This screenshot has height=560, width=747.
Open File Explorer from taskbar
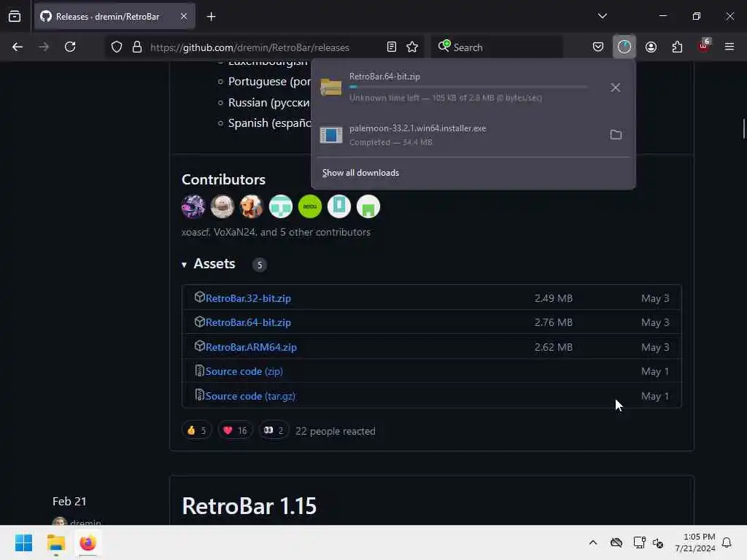[55, 542]
